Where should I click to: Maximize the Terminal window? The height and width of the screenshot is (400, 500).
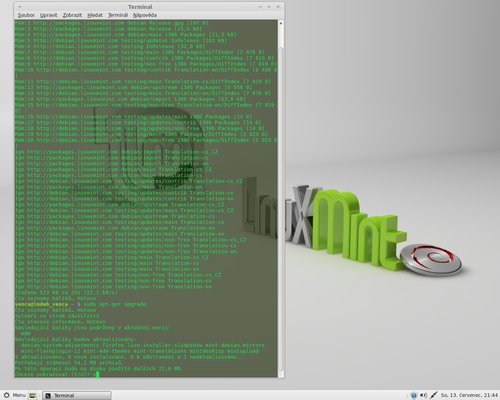click(x=269, y=6)
